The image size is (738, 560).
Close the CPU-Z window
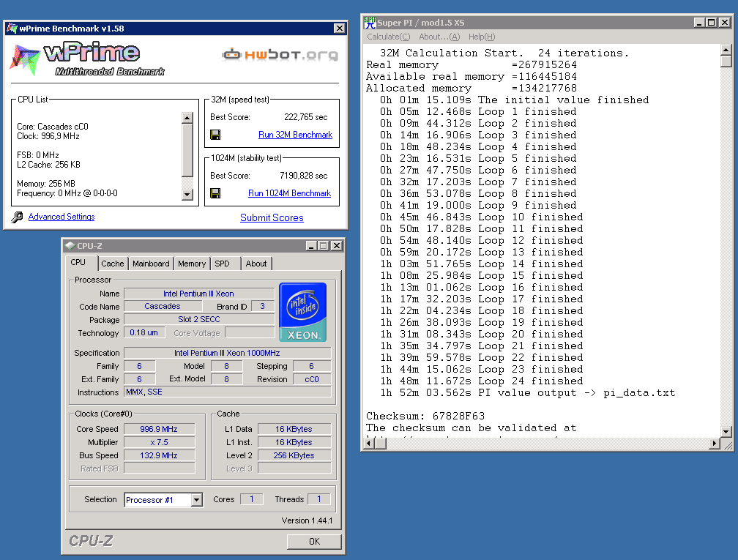click(x=337, y=246)
